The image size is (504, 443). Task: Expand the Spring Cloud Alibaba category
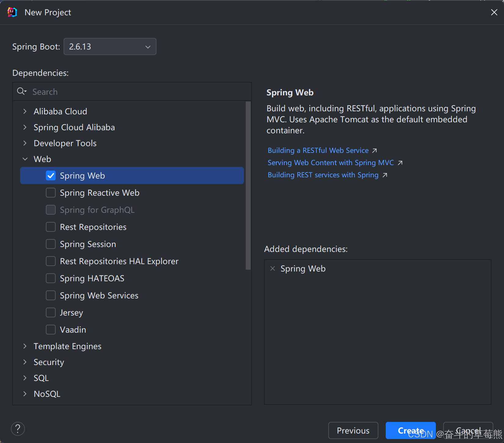click(x=25, y=127)
